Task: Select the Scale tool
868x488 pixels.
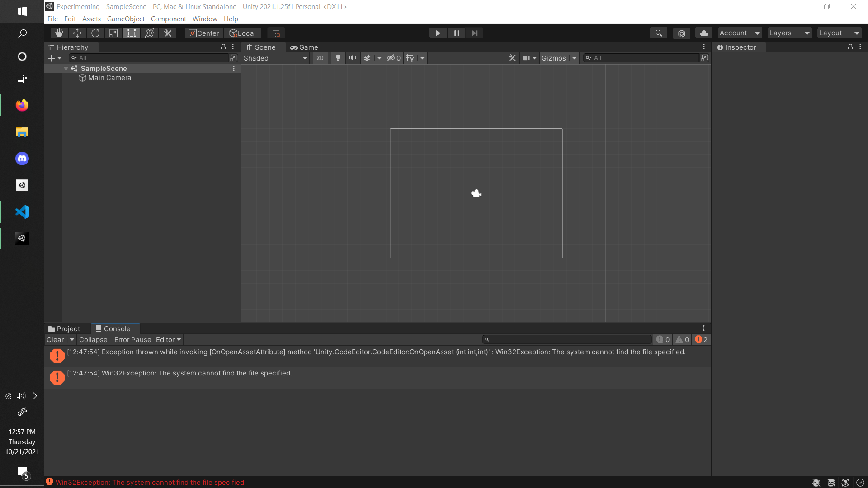Action: point(113,33)
